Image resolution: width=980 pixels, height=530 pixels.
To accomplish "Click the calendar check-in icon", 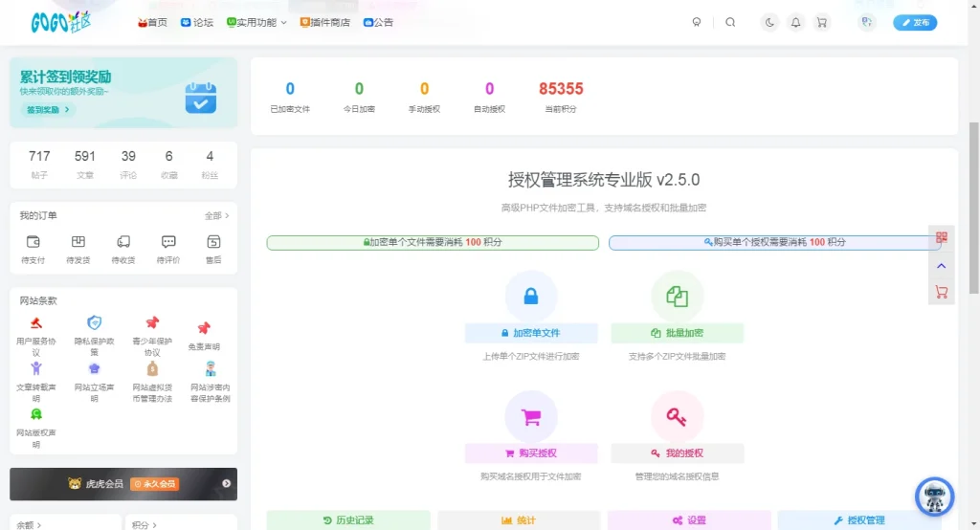I will pyautogui.click(x=201, y=98).
